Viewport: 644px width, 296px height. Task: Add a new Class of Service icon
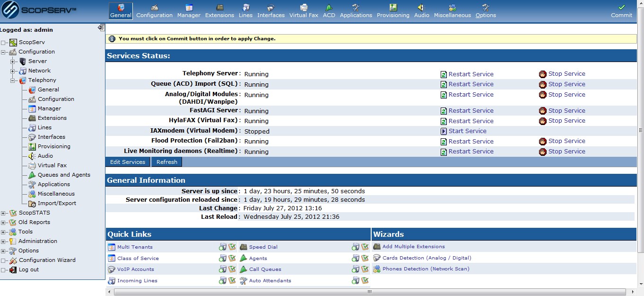click(223, 258)
